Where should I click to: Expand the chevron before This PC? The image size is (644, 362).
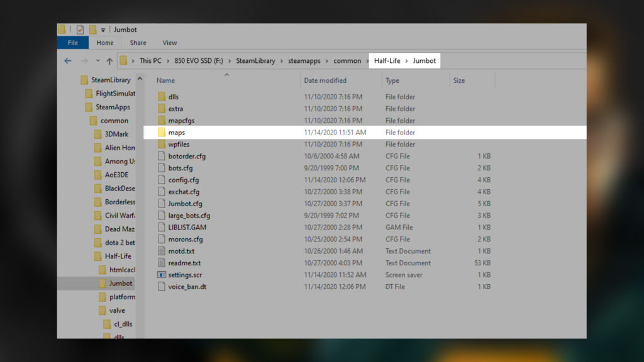coord(133,61)
